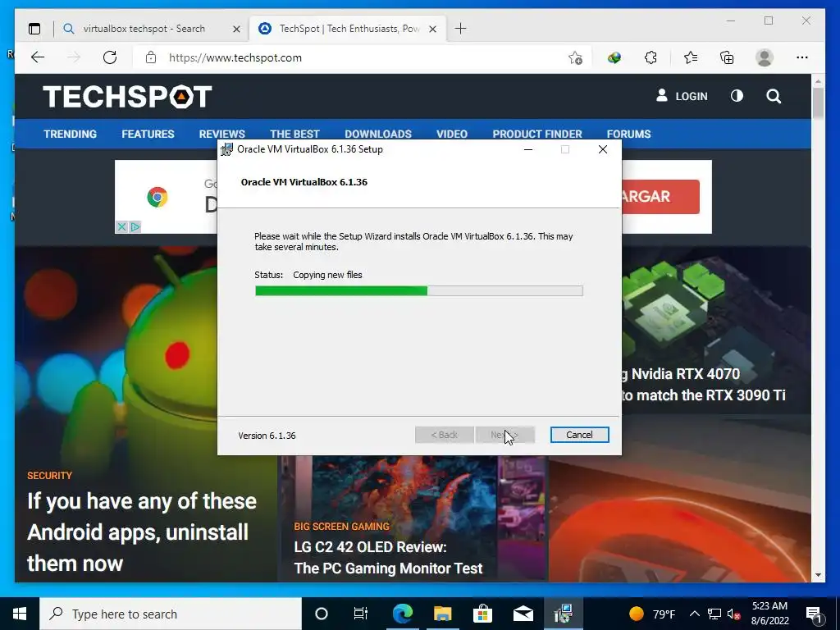
Task: Click the red download button in the ad
Action: click(660, 197)
